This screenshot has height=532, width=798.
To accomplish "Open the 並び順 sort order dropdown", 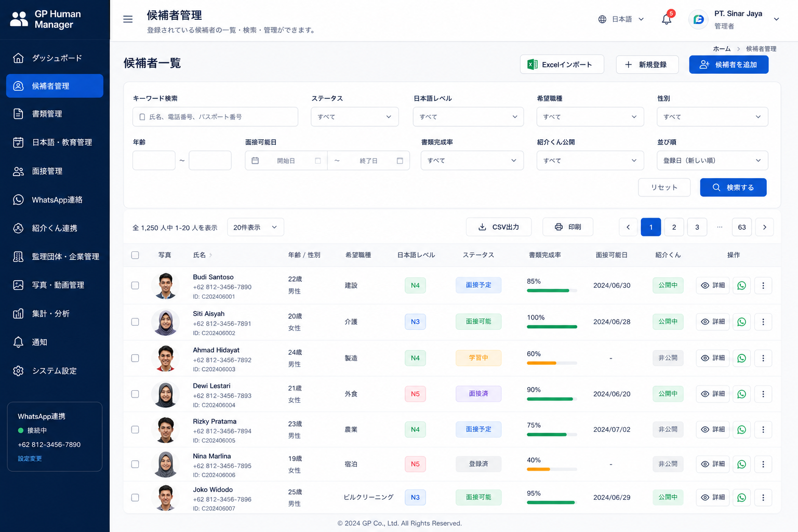I will point(712,161).
